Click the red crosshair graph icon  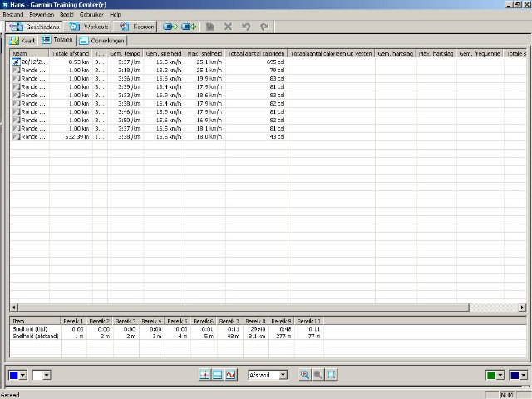(204, 375)
